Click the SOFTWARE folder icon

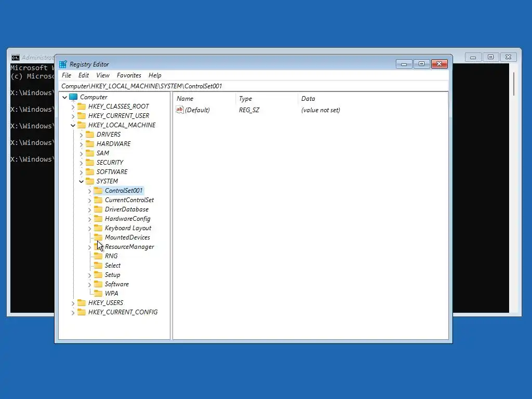89,171
